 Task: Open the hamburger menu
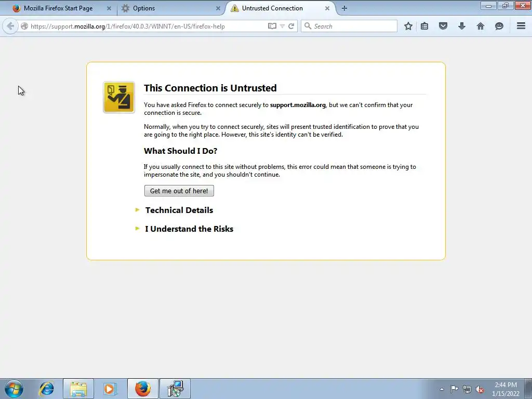click(521, 26)
